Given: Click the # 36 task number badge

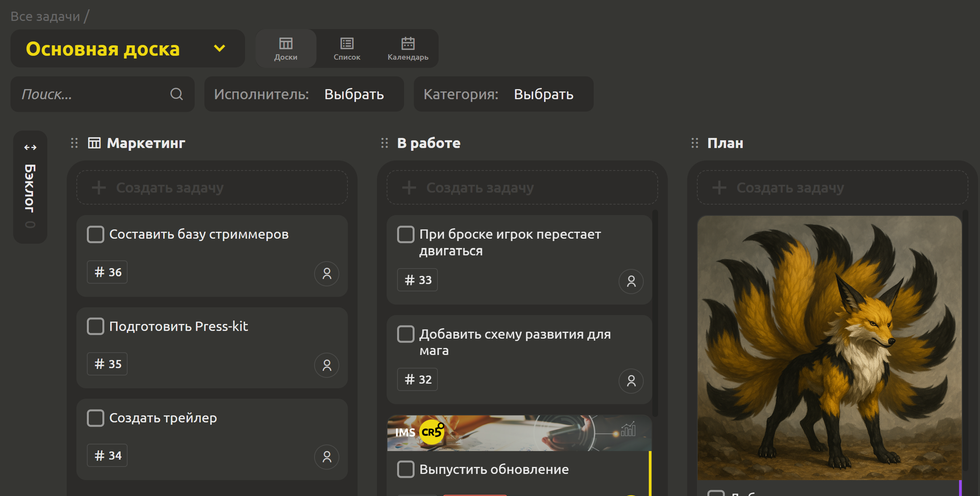Looking at the screenshot, I should pos(107,272).
